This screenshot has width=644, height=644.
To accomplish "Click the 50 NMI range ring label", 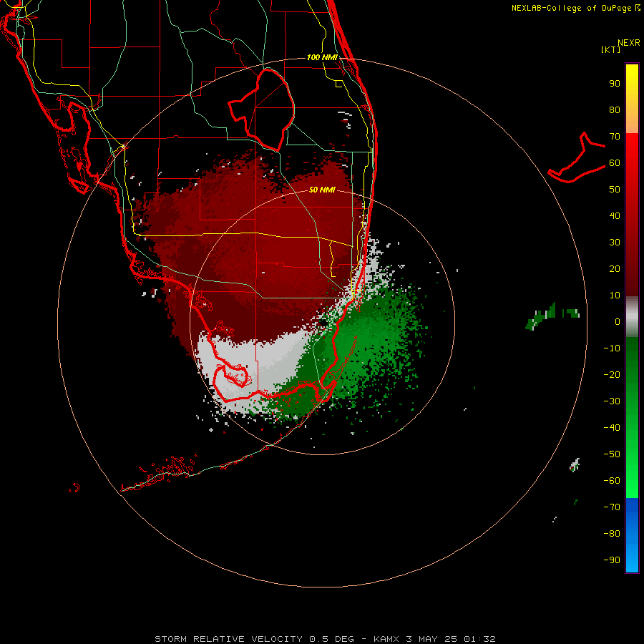I will (x=322, y=190).
